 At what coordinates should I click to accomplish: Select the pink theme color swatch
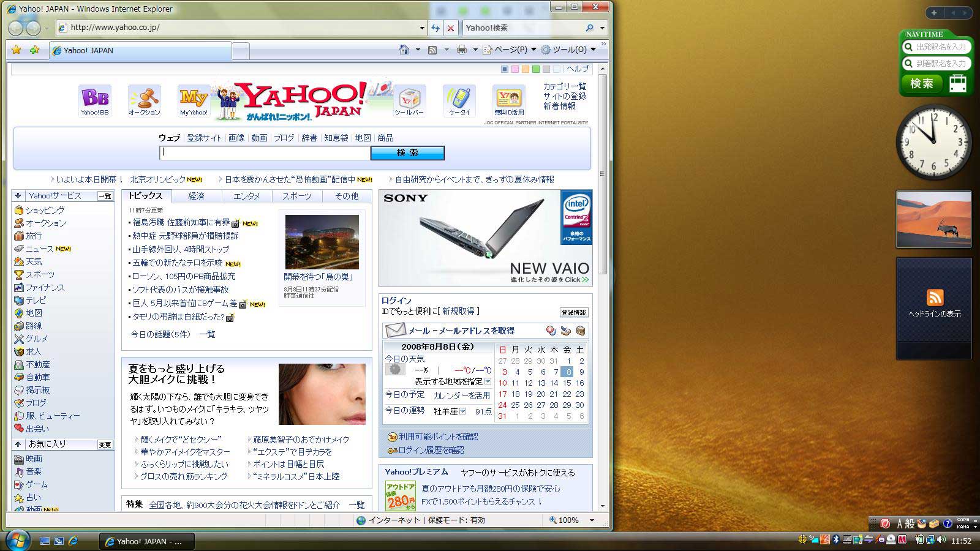pyautogui.click(x=515, y=69)
